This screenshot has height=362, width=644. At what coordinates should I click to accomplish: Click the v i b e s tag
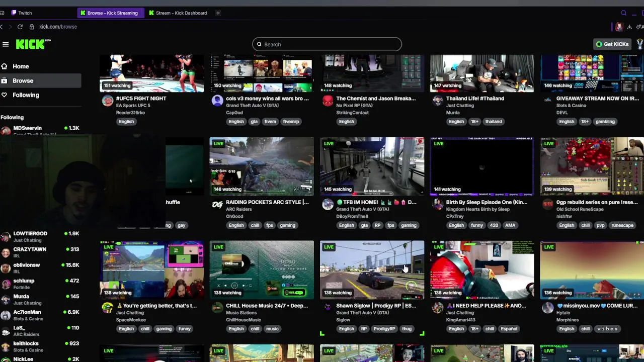(607, 329)
